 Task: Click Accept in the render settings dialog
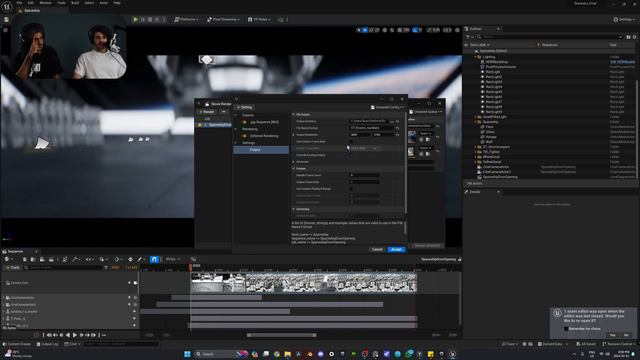coord(396,249)
